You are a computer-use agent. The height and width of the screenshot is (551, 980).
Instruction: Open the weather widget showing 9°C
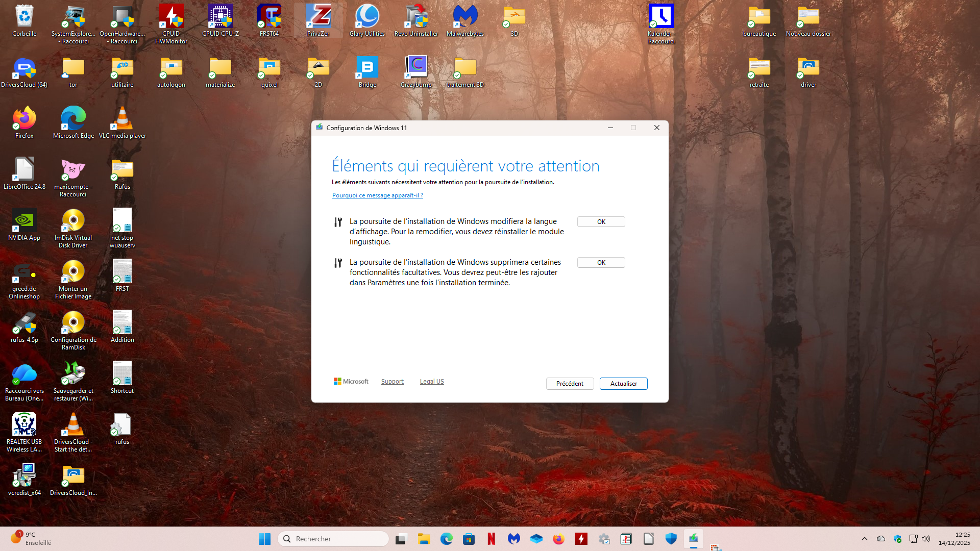click(31, 538)
